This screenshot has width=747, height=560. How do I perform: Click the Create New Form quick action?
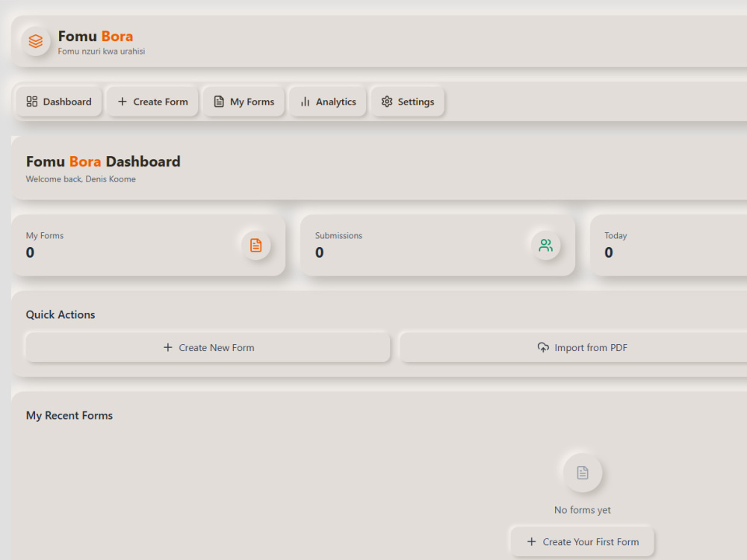[208, 348]
